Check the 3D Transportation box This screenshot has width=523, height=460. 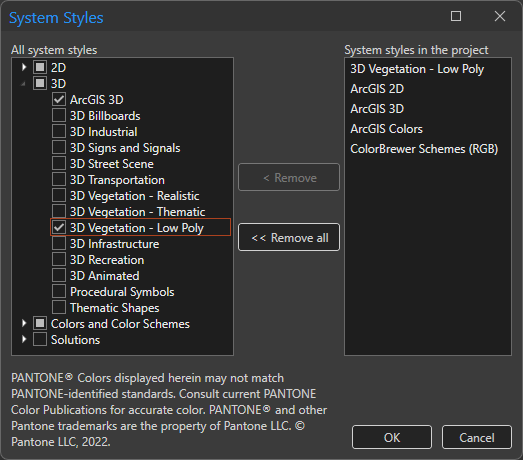click(59, 179)
